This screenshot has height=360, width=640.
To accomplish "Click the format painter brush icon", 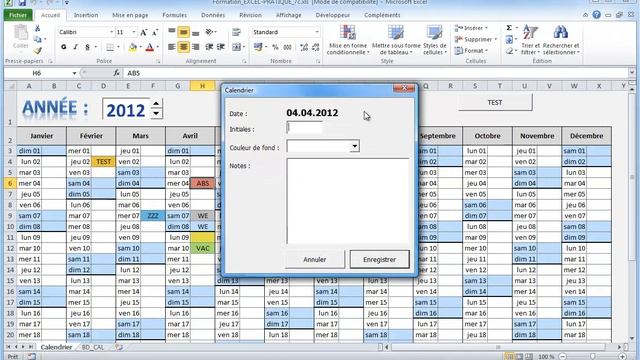I will click(x=38, y=51).
